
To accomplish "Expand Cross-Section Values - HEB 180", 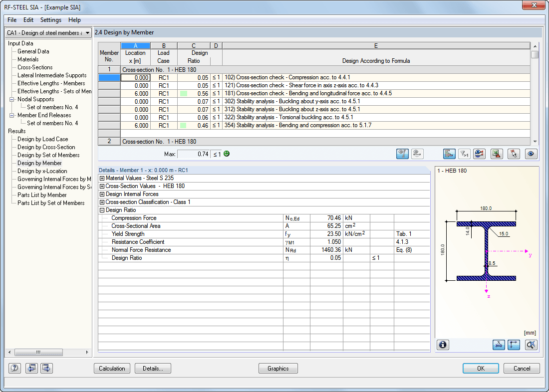I will (102, 186).
